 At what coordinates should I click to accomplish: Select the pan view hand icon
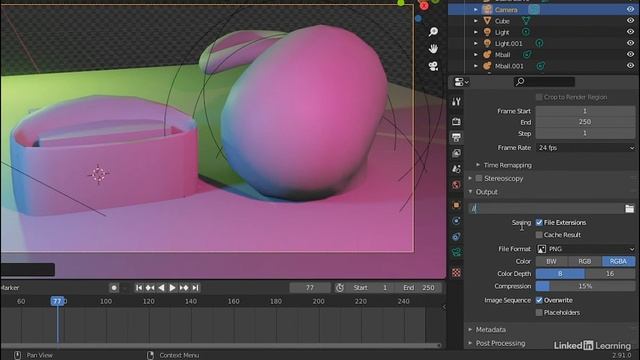pyautogui.click(x=433, y=49)
